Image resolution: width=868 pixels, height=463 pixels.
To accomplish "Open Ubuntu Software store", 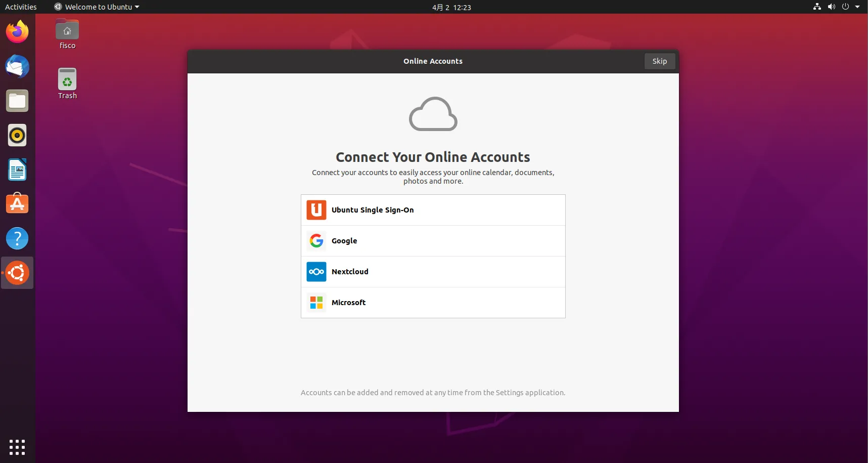I will 17,204.
